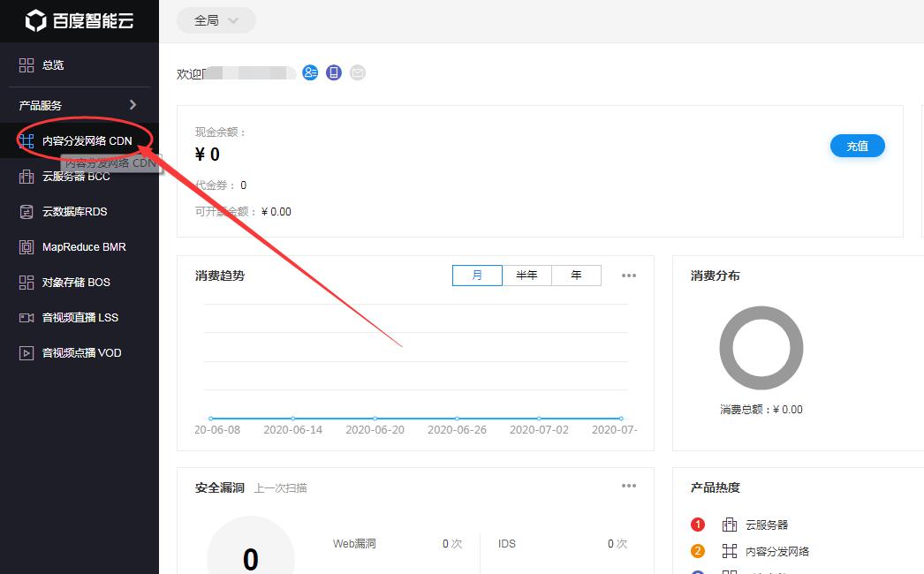The width and height of the screenshot is (924, 574).
Task: Click the 音视频点播 VOD play icon
Action: tap(27, 353)
